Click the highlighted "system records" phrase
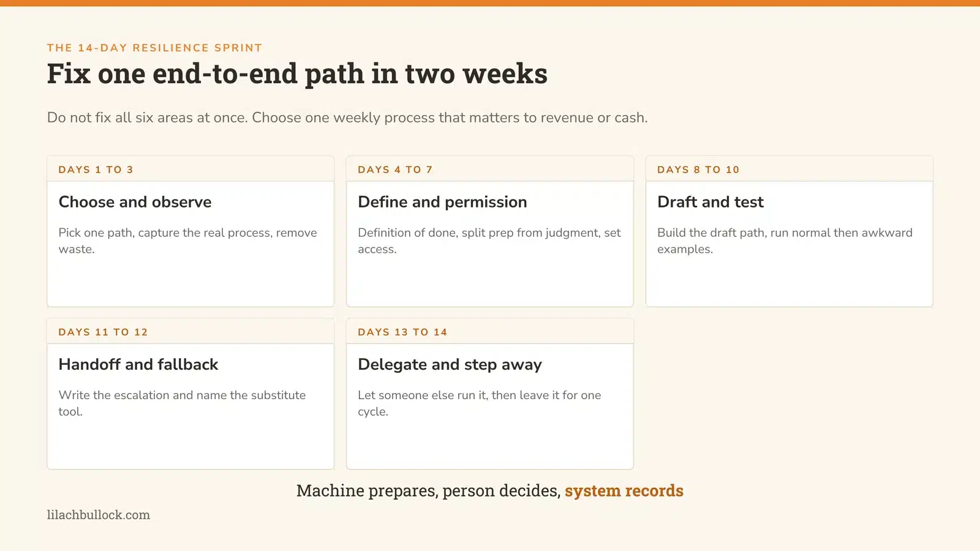 624,491
